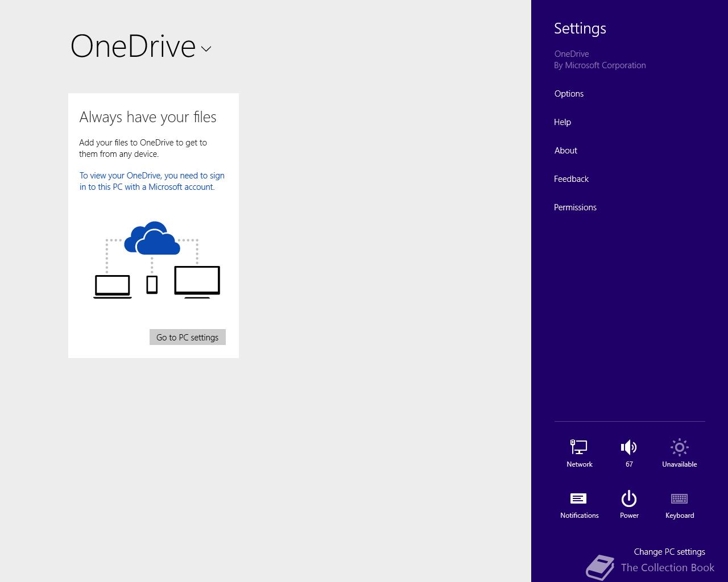Click the Change PC settings link

click(669, 552)
